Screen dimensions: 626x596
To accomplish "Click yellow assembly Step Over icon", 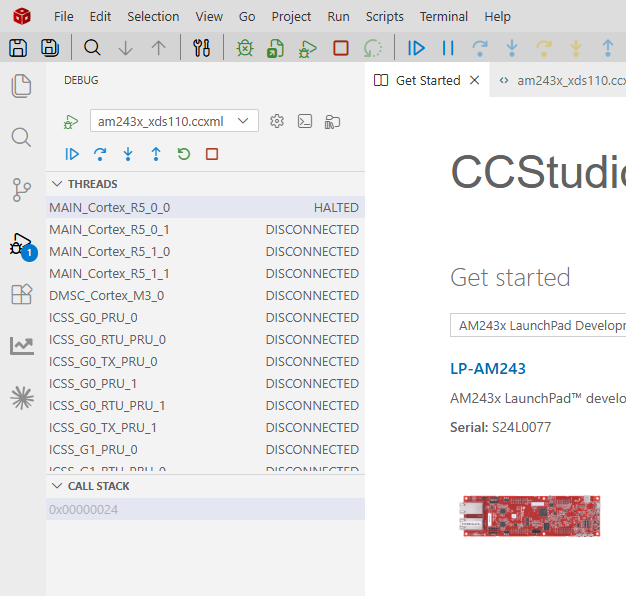I will pos(544,48).
